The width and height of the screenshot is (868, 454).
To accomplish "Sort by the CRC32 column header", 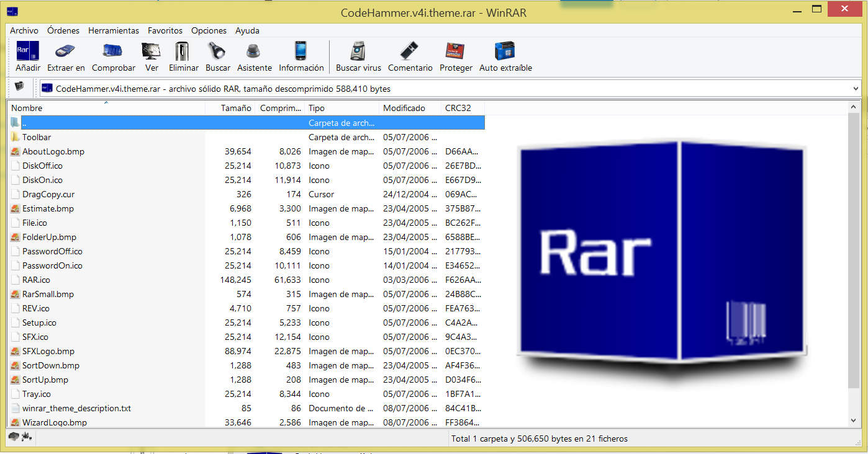I will (463, 108).
